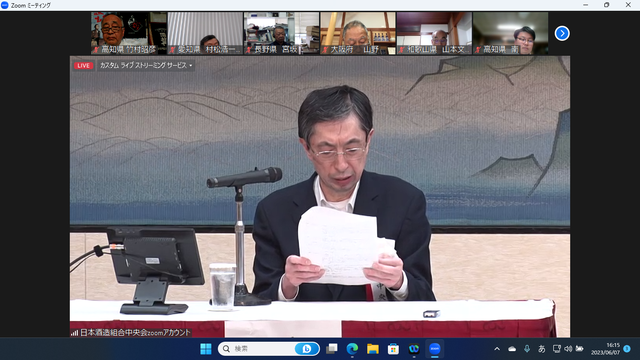Screen dimensions: 640x360
Task: Click the red LIVE indicator badge
Action: pyautogui.click(x=83, y=65)
